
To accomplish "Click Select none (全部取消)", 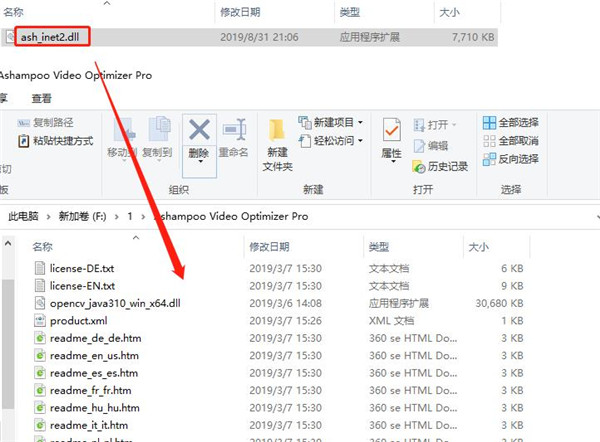I will tap(510, 141).
